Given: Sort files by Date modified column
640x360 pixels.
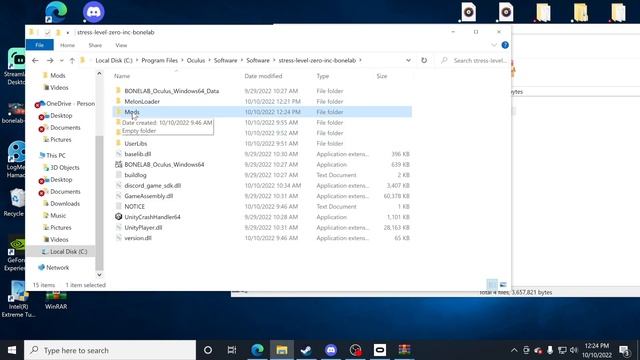Looking at the screenshot, I should point(263,76).
